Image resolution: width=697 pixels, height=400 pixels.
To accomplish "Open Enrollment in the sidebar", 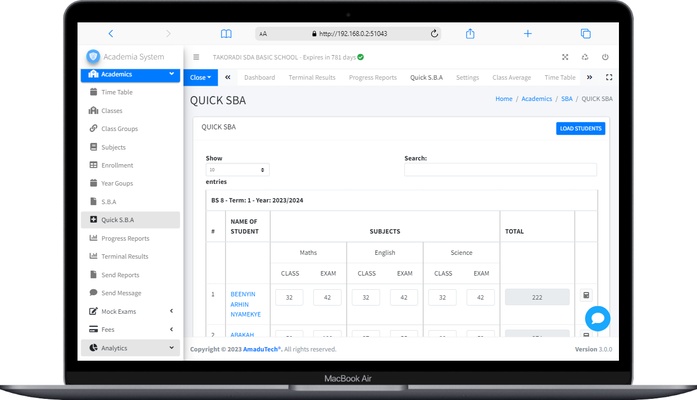I will click(117, 165).
